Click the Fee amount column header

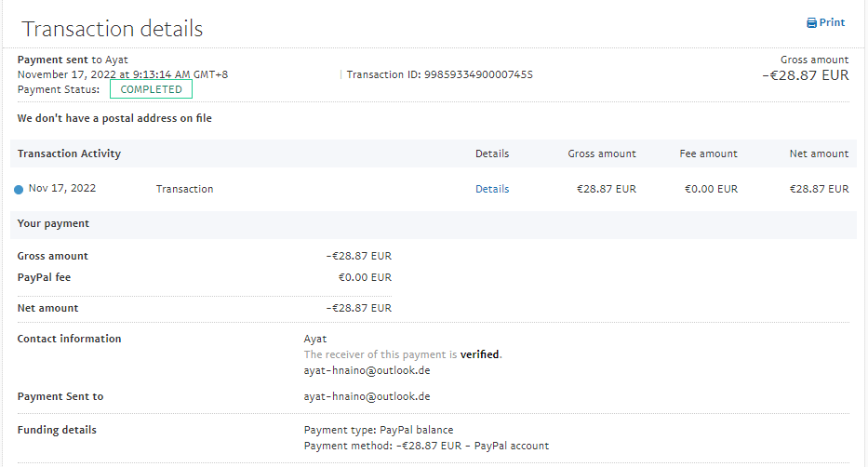709,153
